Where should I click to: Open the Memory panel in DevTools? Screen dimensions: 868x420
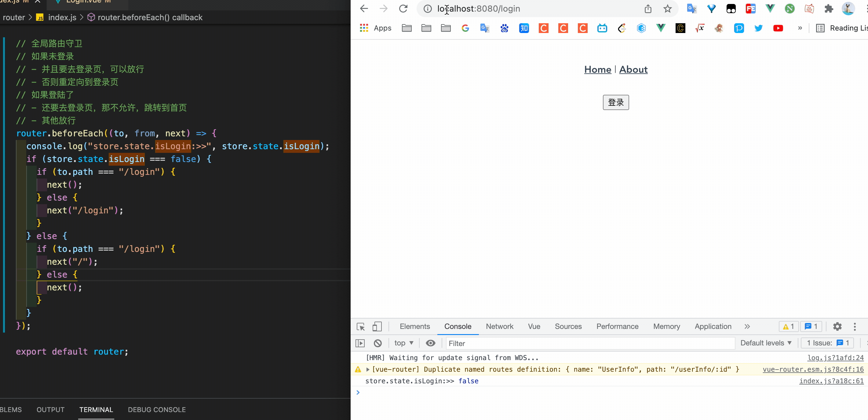point(666,326)
